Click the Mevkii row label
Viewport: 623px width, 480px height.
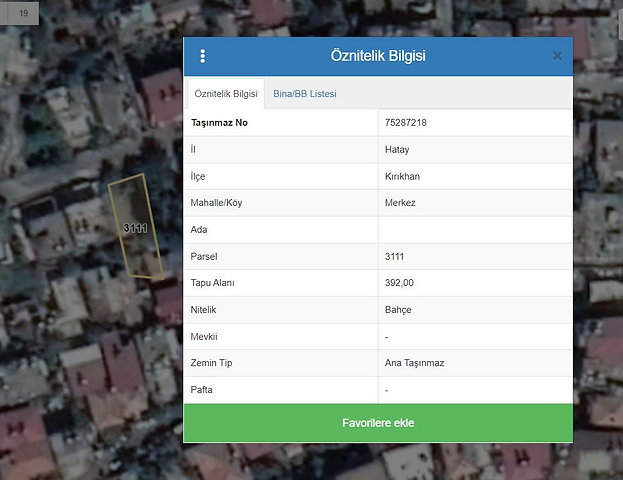tap(204, 337)
